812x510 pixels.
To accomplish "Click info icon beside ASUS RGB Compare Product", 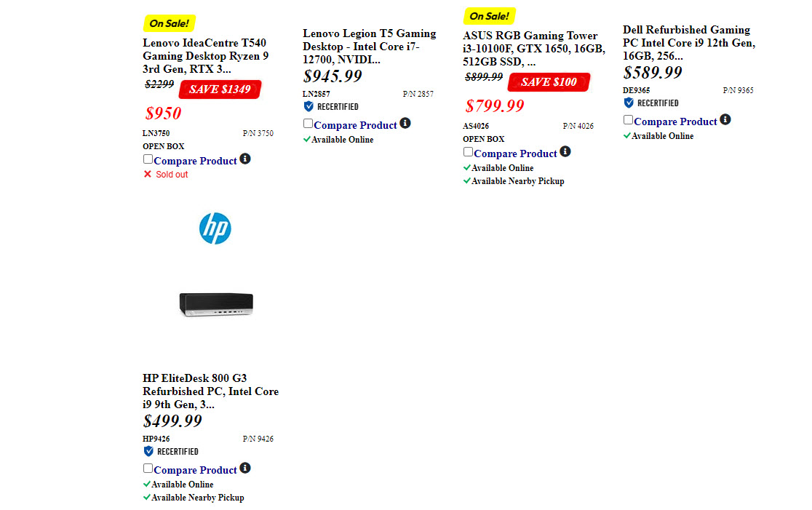I will pos(565,151).
